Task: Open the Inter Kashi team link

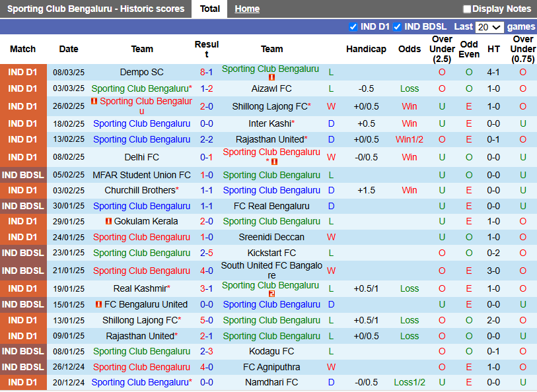Action: pyautogui.click(x=270, y=123)
